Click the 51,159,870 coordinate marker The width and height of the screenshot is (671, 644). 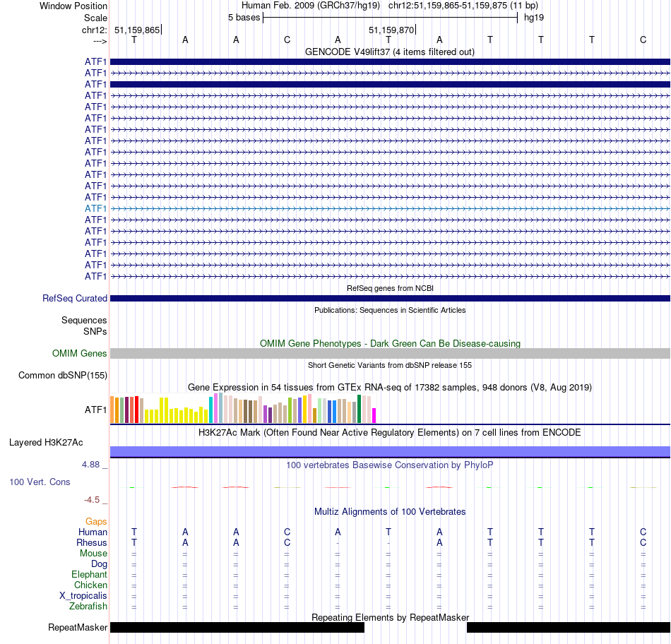coord(391,30)
